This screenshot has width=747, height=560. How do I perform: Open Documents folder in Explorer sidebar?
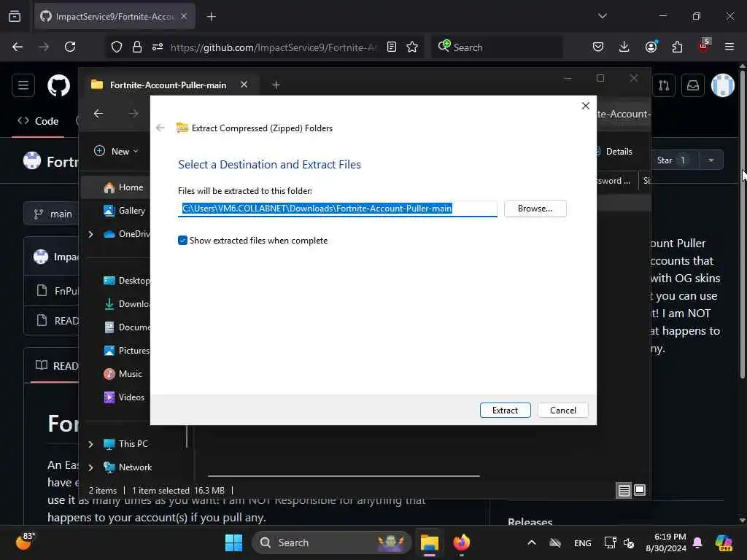pyautogui.click(x=126, y=327)
